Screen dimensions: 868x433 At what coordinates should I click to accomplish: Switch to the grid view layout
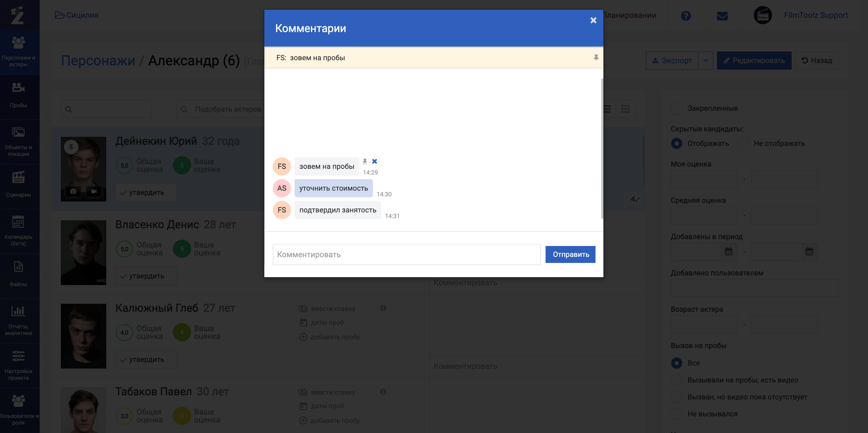625,109
